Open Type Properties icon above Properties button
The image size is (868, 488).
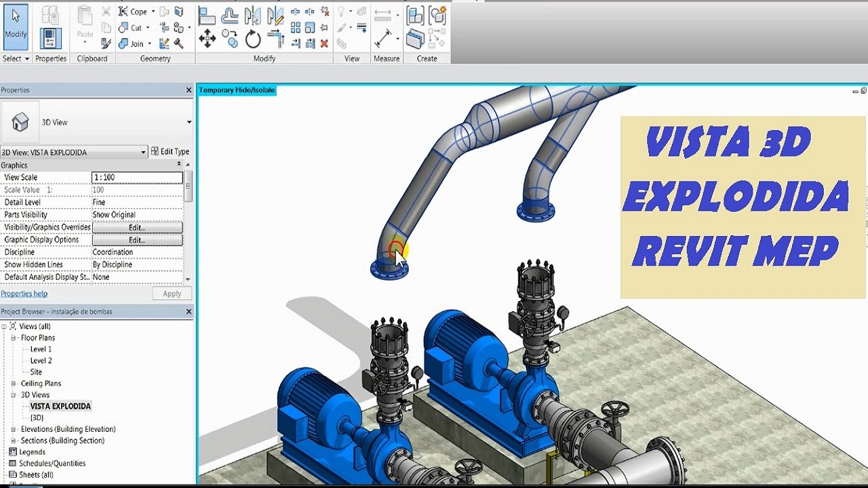51,14
